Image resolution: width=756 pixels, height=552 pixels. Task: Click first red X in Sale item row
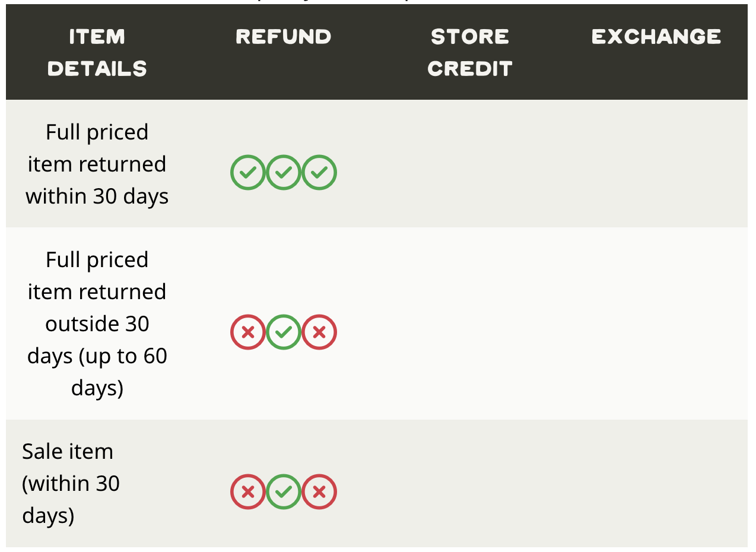pyautogui.click(x=248, y=492)
